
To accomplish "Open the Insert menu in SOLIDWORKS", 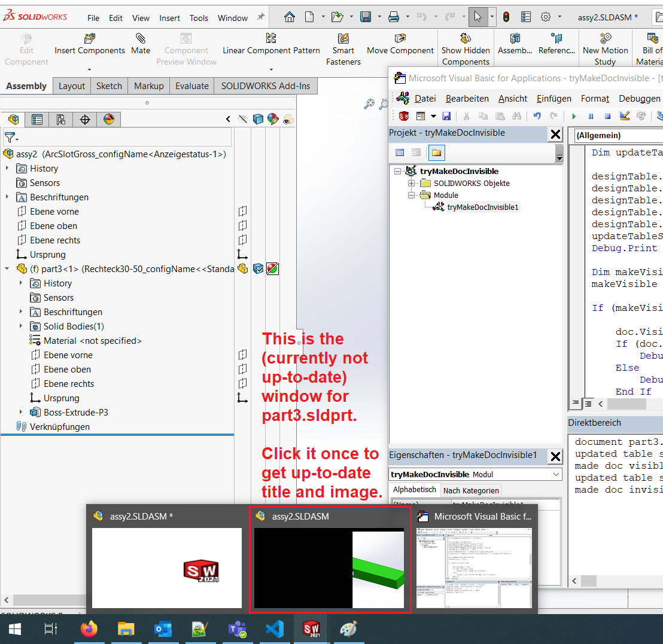I will point(169,18).
